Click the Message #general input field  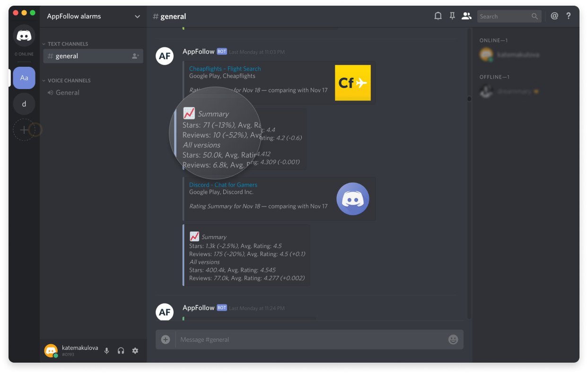point(310,339)
